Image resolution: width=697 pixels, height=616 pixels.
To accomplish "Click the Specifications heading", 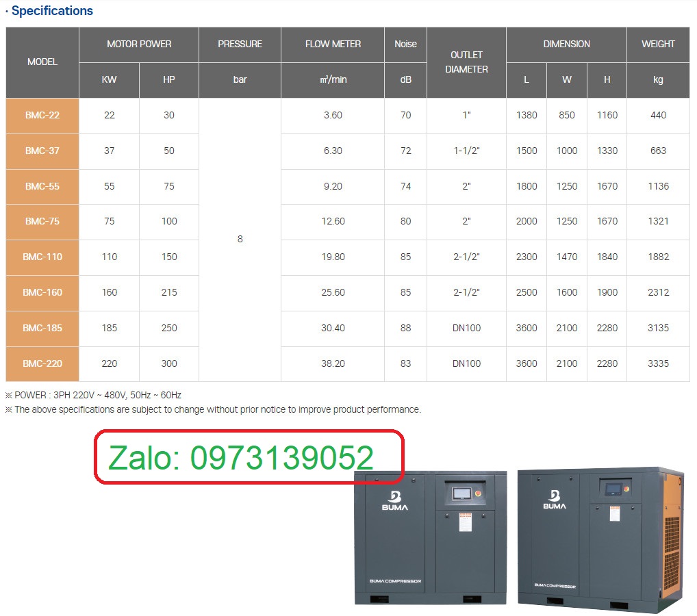I will (x=52, y=11).
